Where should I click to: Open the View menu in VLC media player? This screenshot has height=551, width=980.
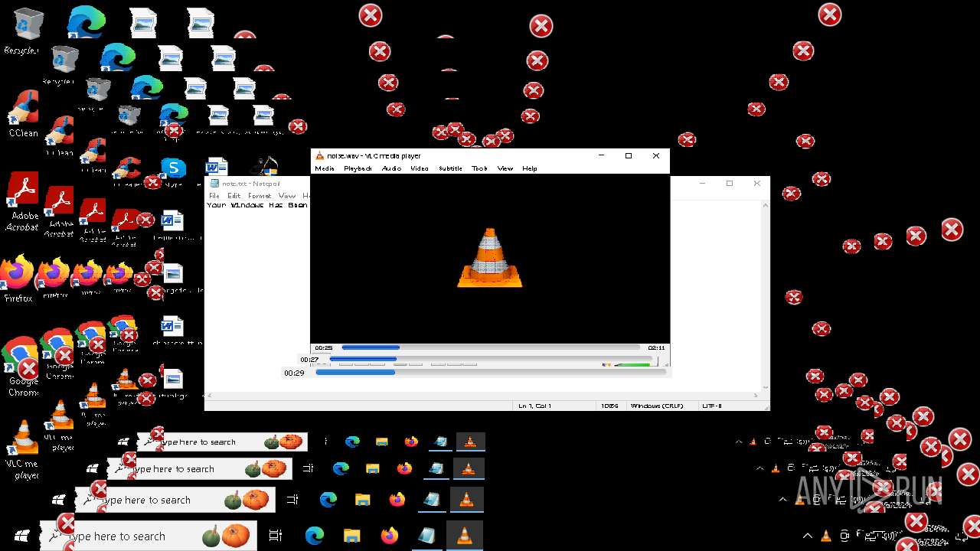[505, 168]
